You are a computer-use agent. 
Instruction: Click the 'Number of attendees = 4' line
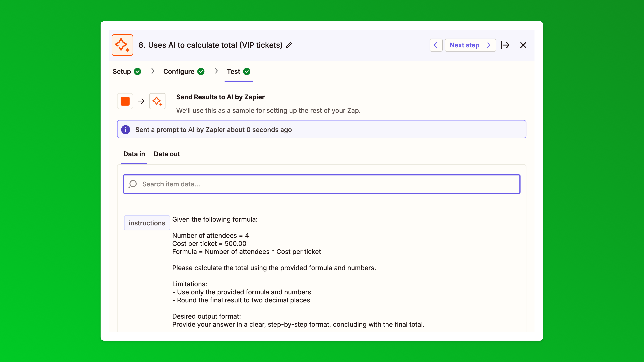(210, 235)
